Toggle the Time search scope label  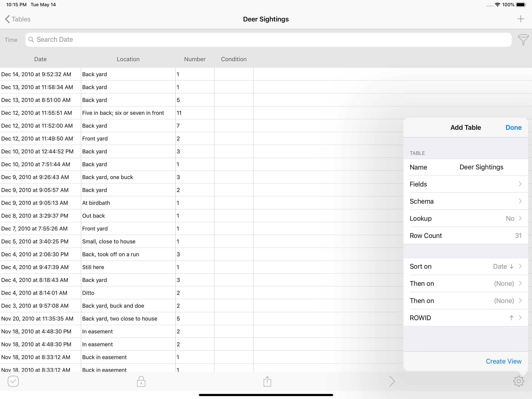pos(11,40)
